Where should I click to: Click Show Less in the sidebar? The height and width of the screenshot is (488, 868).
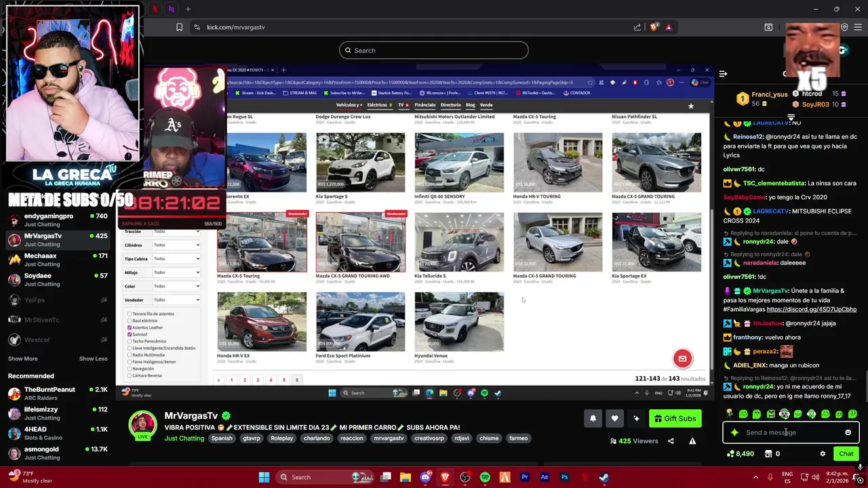coord(93,359)
